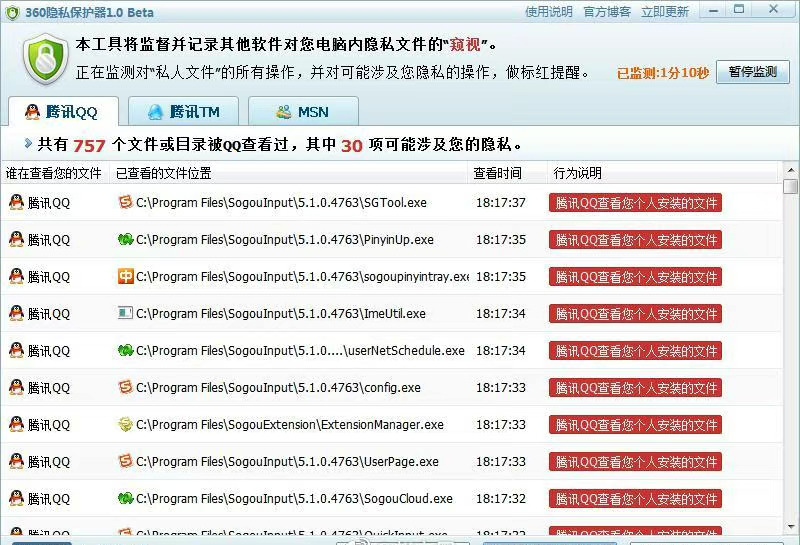
Task: Click the window icon beside ImeUtil.exe
Action: [125, 313]
